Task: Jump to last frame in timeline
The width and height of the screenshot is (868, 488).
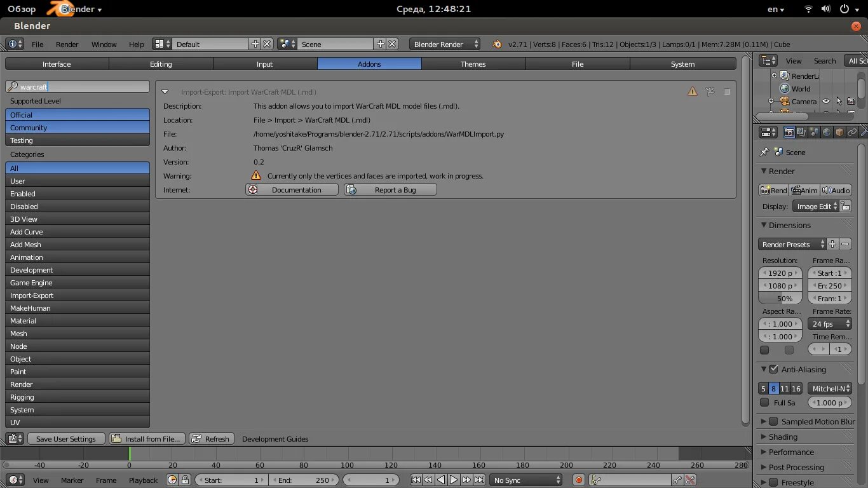Action: (479, 480)
